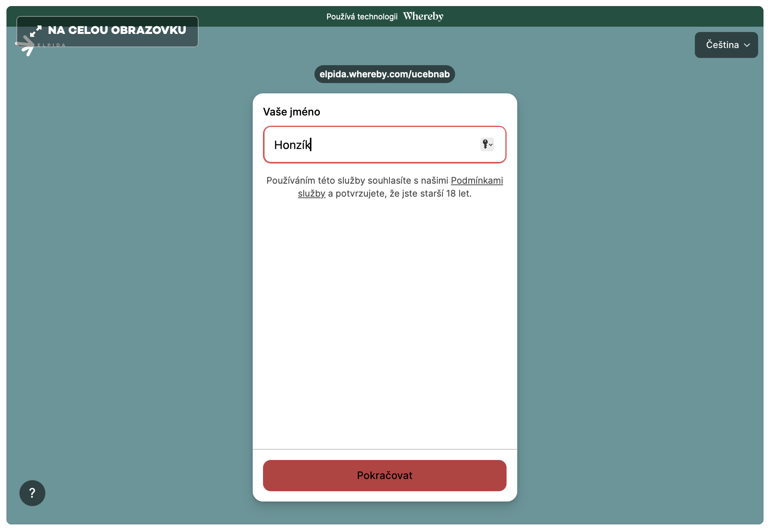
Task: Open the help question mark button
Action: tap(32, 493)
